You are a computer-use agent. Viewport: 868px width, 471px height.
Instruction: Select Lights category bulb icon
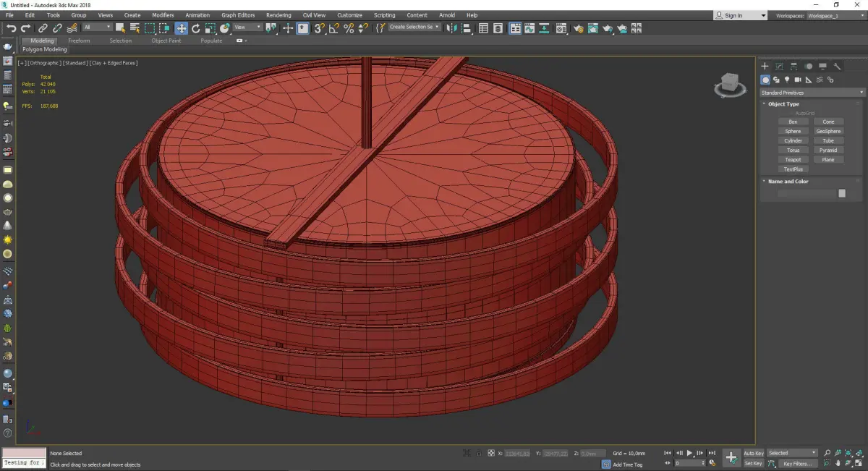coord(787,80)
